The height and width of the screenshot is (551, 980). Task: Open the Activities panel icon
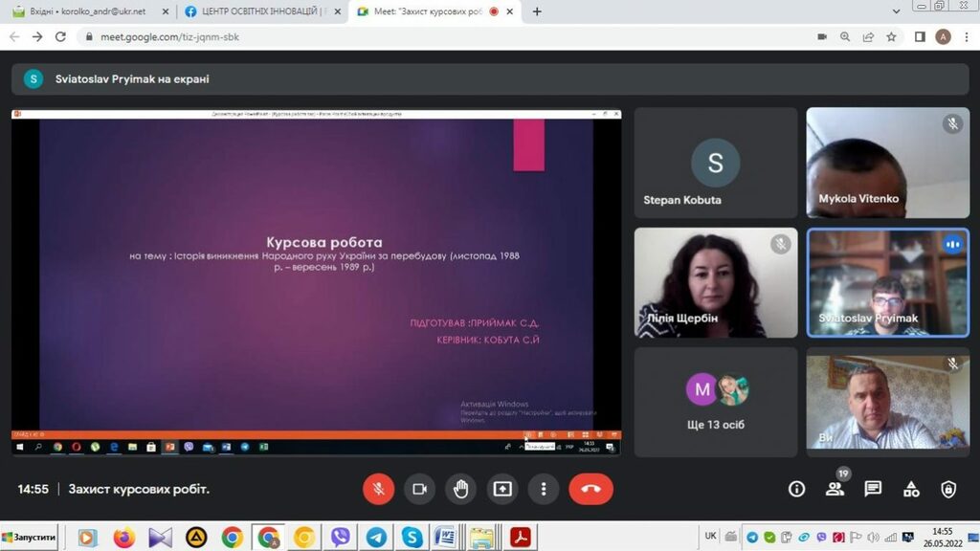coord(911,489)
